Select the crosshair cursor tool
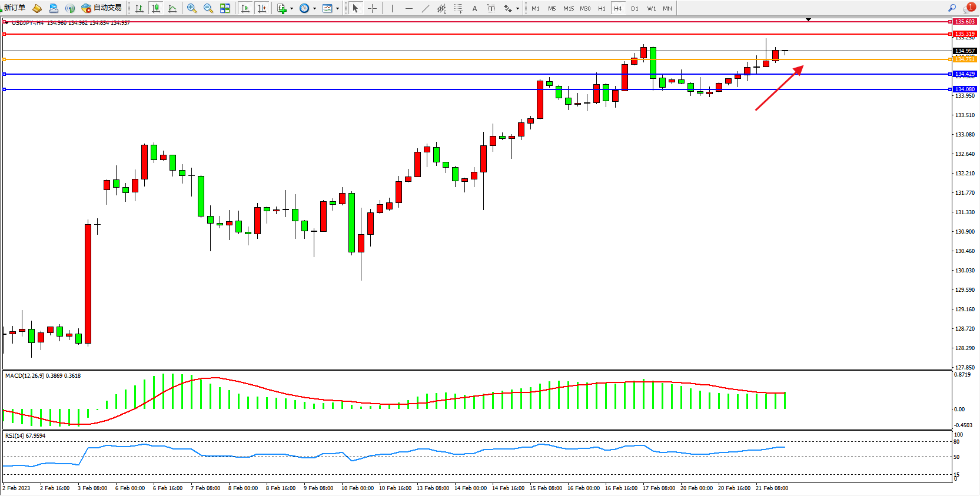Image resolution: width=980 pixels, height=496 pixels. [372, 8]
